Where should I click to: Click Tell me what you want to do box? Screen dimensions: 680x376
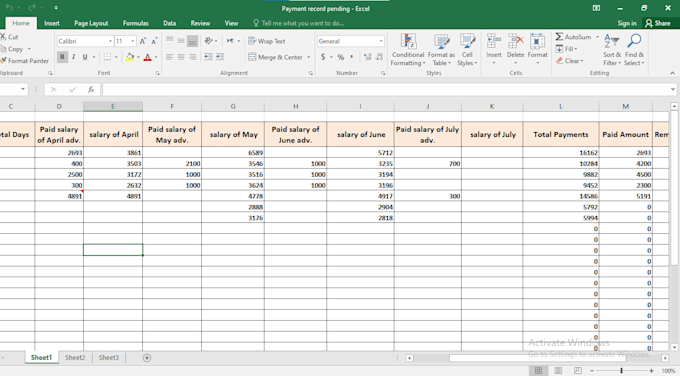click(299, 23)
